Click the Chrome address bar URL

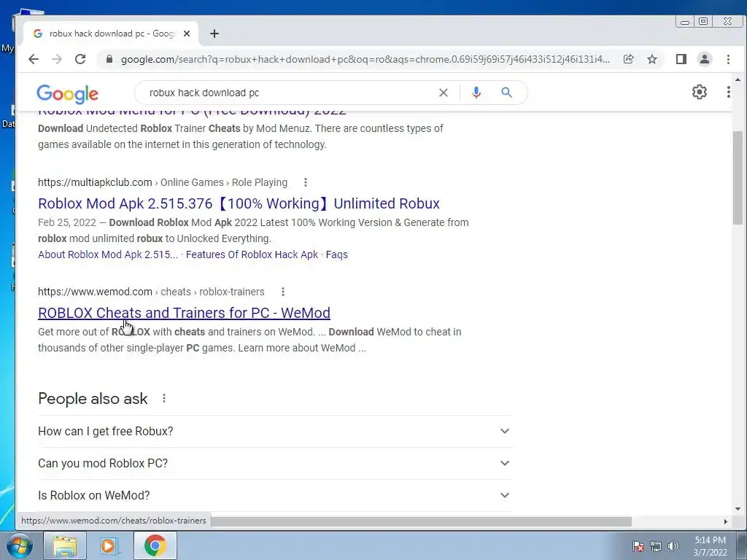(365, 59)
